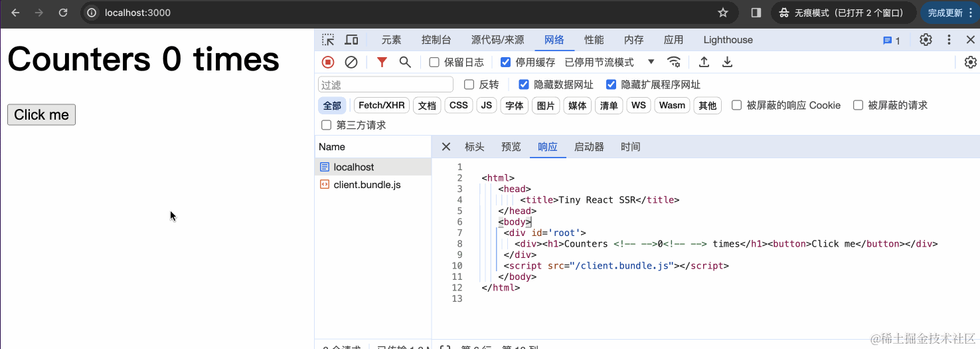Screen dimensions: 980x349
Task: Enable 保留日志 preserve log checkbox
Action: pyautogui.click(x=434, y=62)
